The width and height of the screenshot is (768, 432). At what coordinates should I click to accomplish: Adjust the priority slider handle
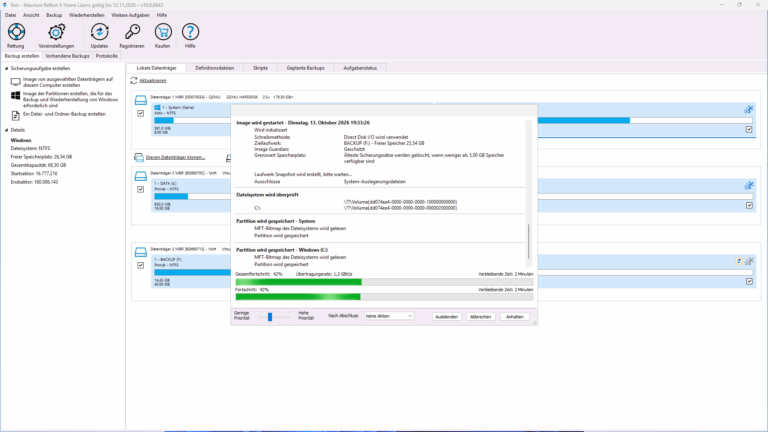pyautogui.click(x=270, y=317)
